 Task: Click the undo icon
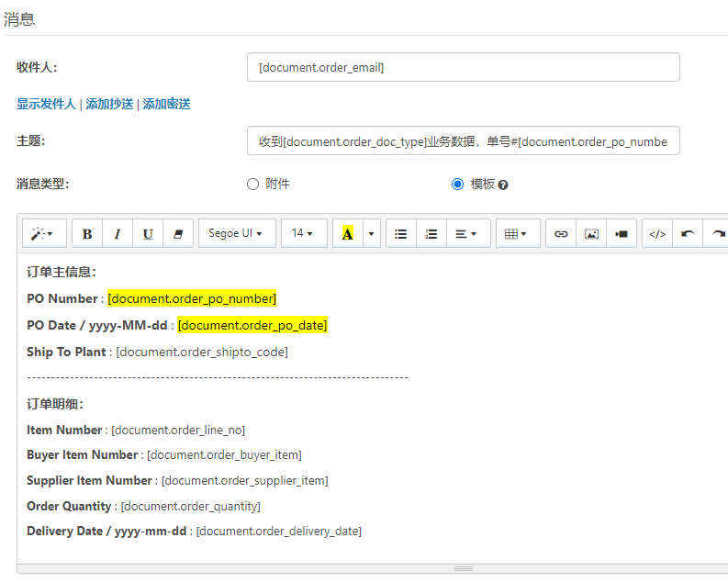[x=688, y=233]
